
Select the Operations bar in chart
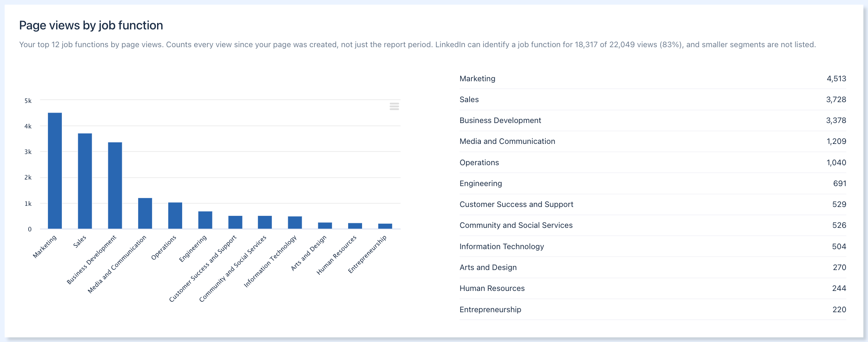[175, 216]
